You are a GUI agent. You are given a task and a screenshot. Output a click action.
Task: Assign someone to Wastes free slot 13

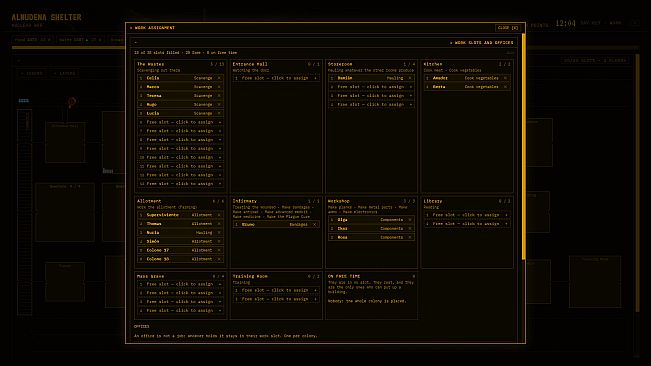click(180, 184)
